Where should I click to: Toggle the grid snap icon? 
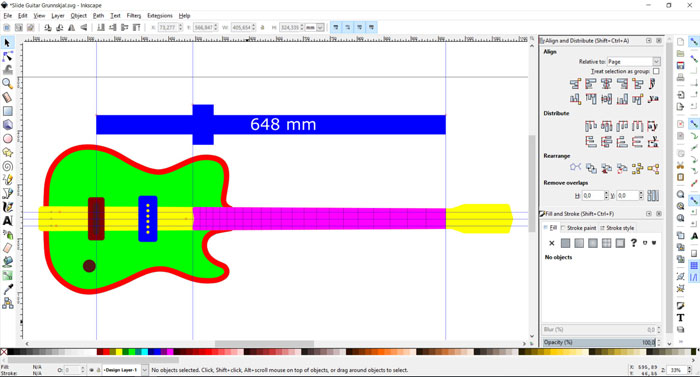(x=694, y=266)
